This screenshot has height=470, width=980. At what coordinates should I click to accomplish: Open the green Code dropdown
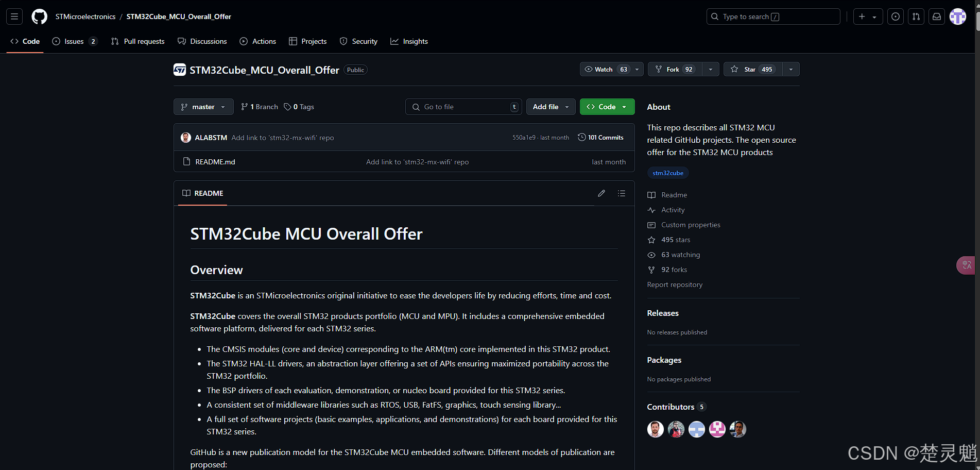click(607, 107)
